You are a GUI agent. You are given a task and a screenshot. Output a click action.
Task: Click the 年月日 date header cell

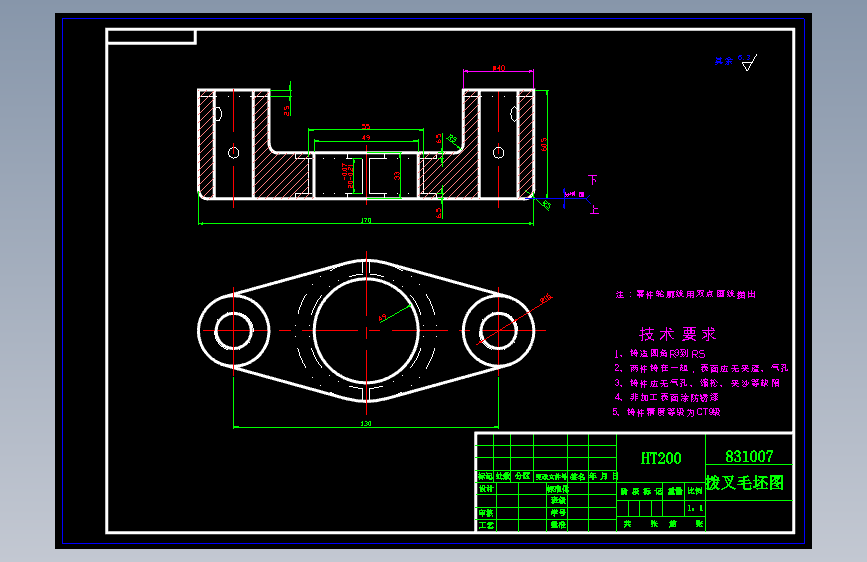(x=603, y=476)
